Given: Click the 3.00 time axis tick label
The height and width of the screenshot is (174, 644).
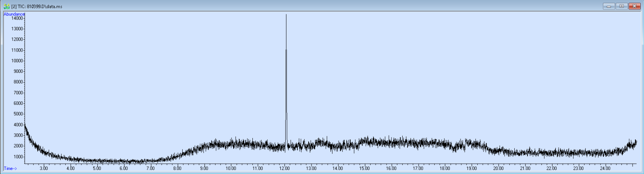Looking at the screenshot, I should click(x=44, y=168).
